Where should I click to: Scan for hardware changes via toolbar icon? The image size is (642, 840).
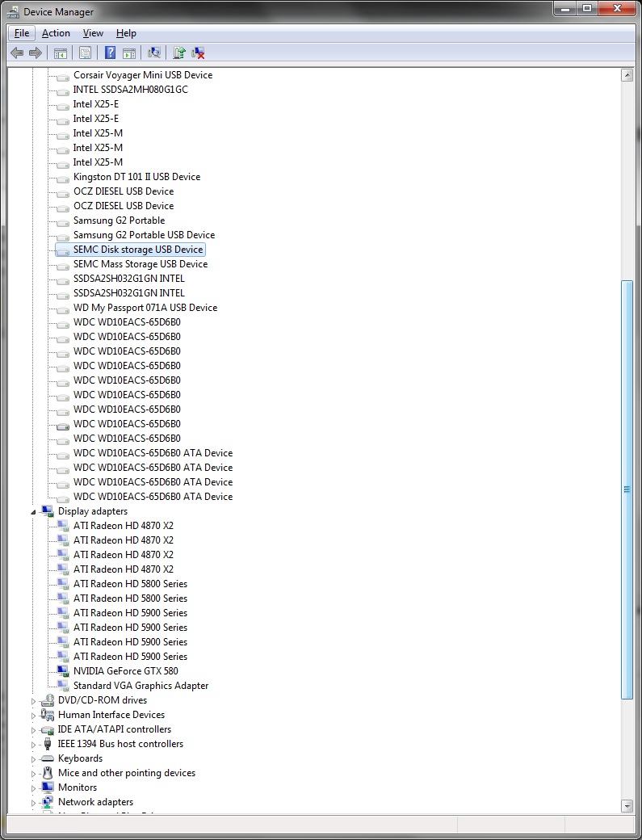click(154, 52)
